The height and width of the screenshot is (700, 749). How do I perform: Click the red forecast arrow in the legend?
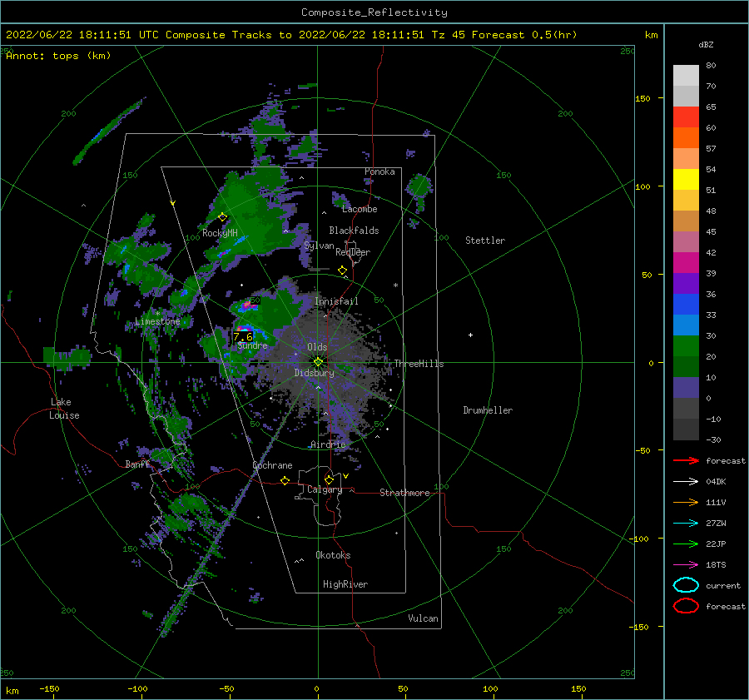[x=686, y=460]
